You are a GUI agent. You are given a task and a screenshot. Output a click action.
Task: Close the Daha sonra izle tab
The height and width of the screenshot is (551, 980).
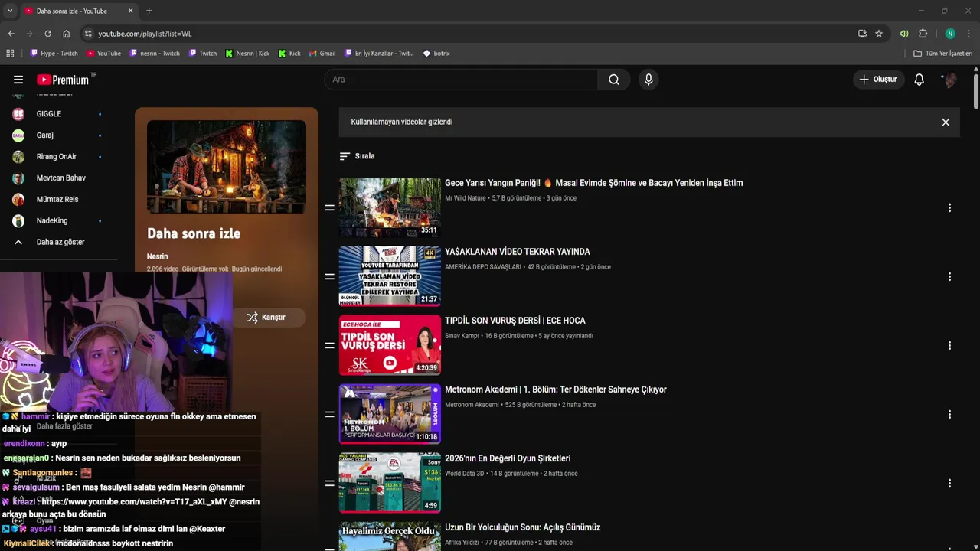[x=130, y=11]
